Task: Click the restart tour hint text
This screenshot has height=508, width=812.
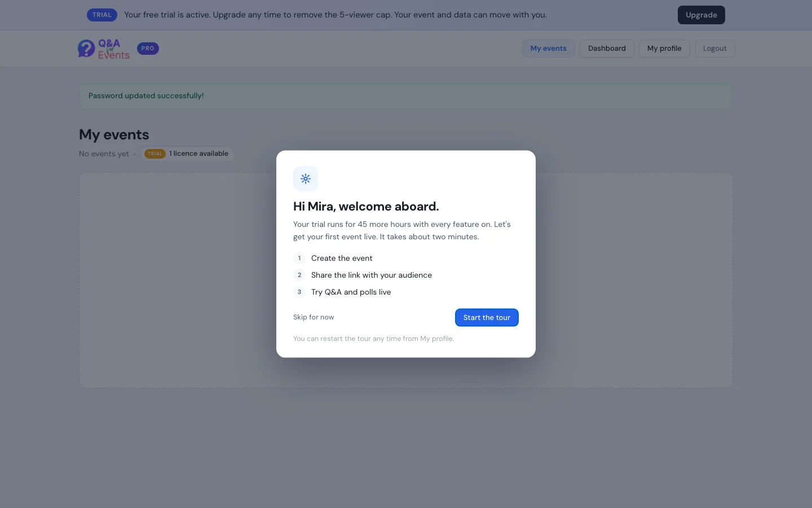Action: 373,339
